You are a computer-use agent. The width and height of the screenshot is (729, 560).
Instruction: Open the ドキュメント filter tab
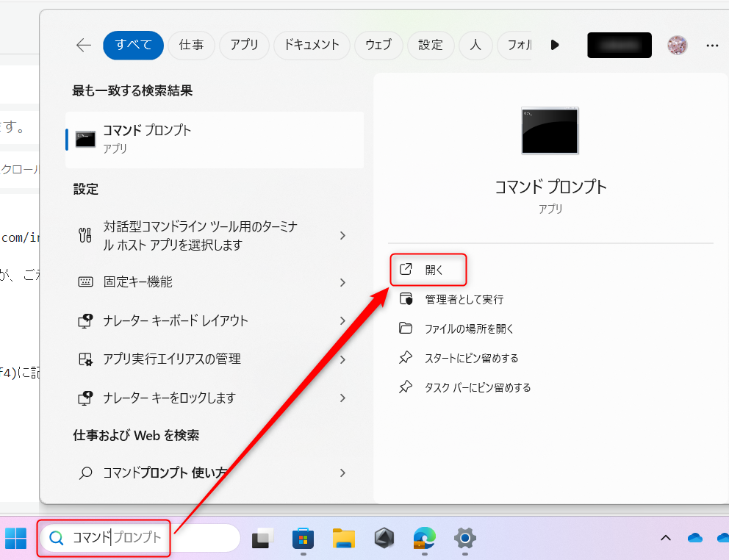click(312, 45)
